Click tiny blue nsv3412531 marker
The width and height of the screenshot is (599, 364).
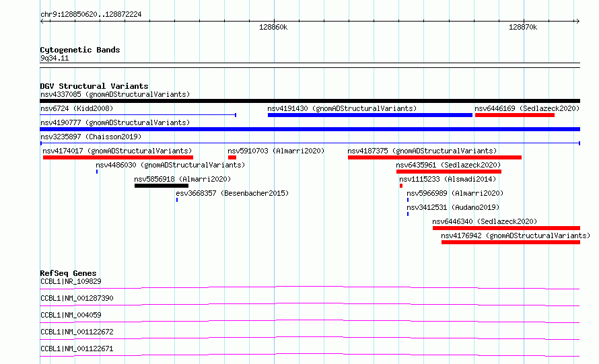408,214
